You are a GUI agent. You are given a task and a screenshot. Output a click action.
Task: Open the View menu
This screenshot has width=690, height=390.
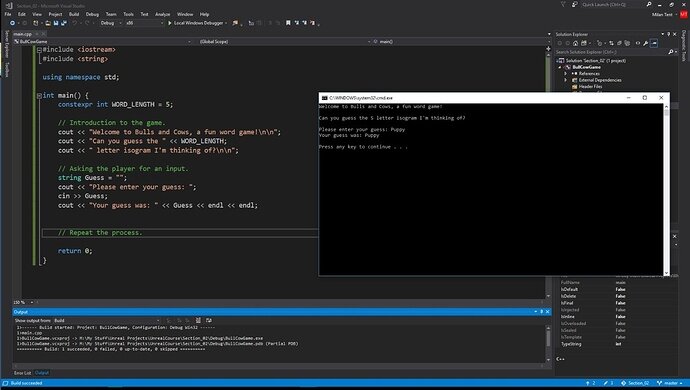coord(37,14)
